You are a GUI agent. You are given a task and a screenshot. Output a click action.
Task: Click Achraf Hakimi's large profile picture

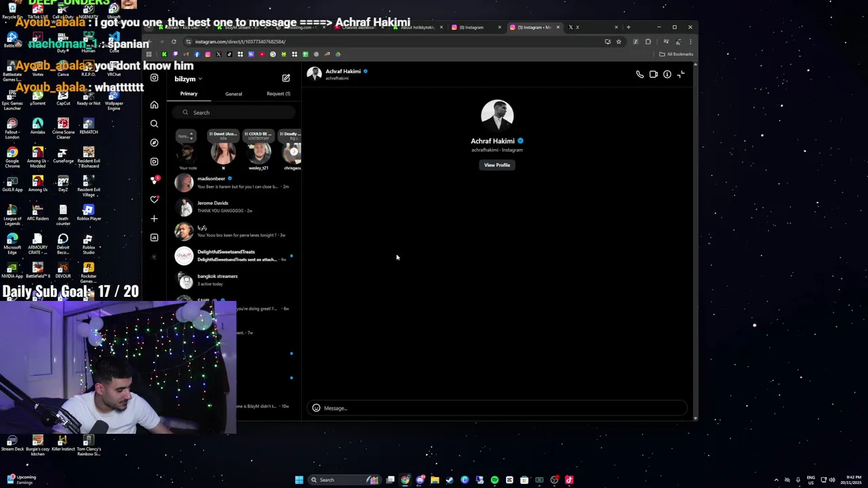point(497,115)
